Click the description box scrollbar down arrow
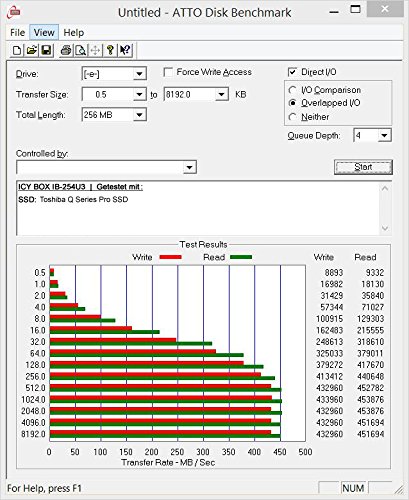Screen dimensions: 409x500 tap(385, 228)
